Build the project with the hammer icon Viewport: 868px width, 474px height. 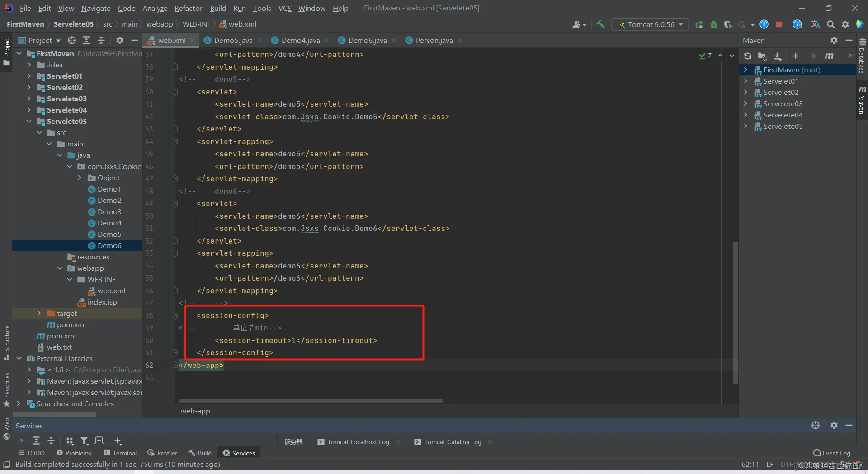point(600,24)
